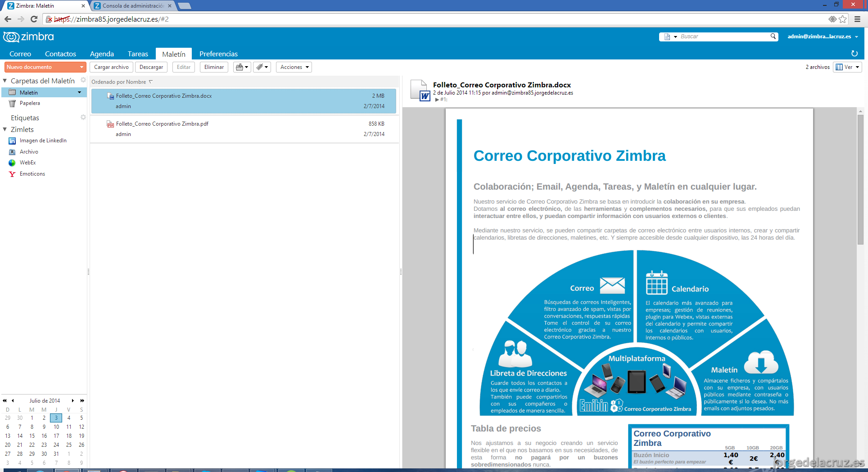The width and height of the screenshot is (868, 472).
Task: Select the Maletín folder in sidebar
Action: [x=44, y=92]
